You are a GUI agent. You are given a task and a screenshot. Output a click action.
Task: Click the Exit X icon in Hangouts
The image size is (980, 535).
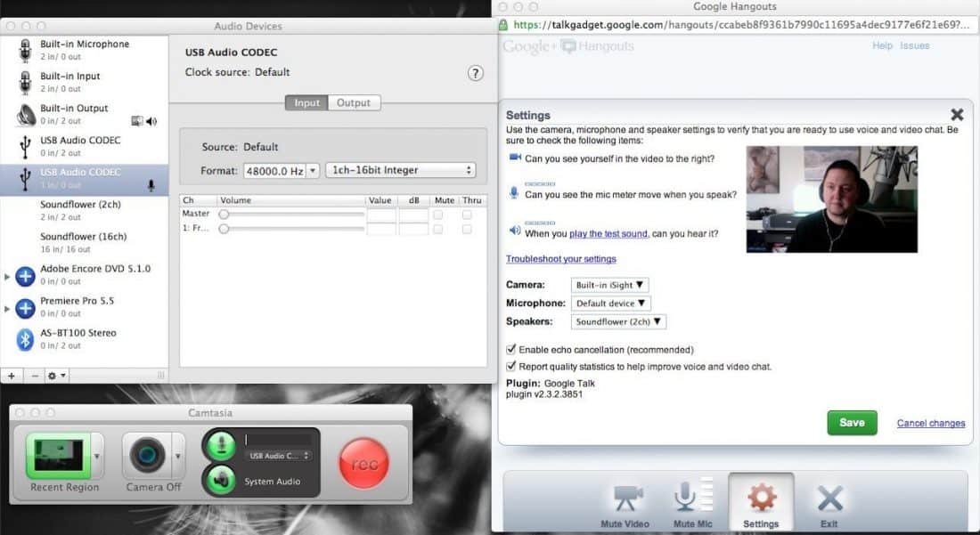[x=829, y=499]
